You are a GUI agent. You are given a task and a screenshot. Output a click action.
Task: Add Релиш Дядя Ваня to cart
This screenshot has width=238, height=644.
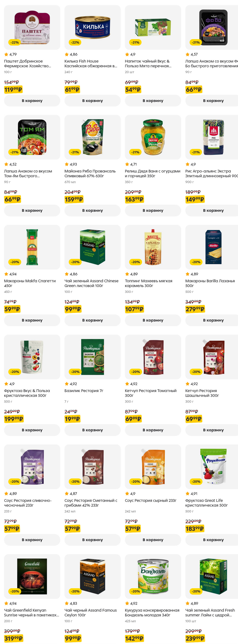(153, 211)
